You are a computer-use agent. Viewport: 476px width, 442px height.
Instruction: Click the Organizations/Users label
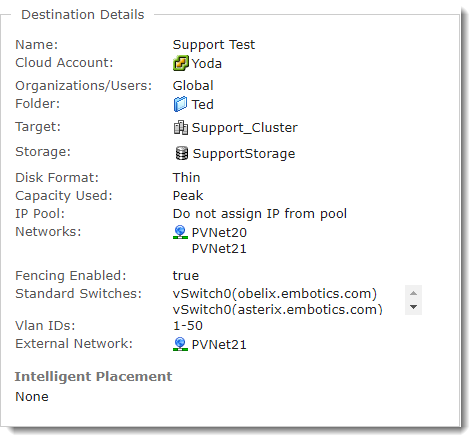pyautogui.click(x=84, y=86)
